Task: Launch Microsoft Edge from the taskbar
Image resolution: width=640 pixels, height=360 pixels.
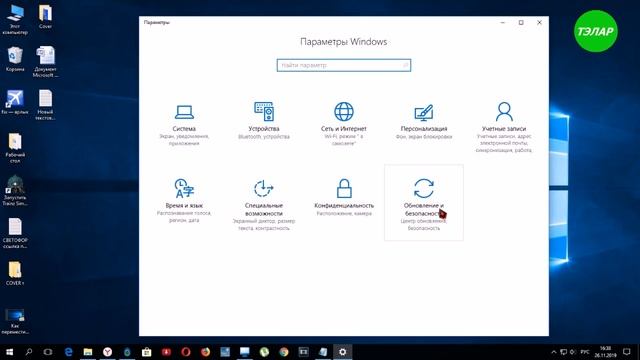Action: (x=68, y=352)
